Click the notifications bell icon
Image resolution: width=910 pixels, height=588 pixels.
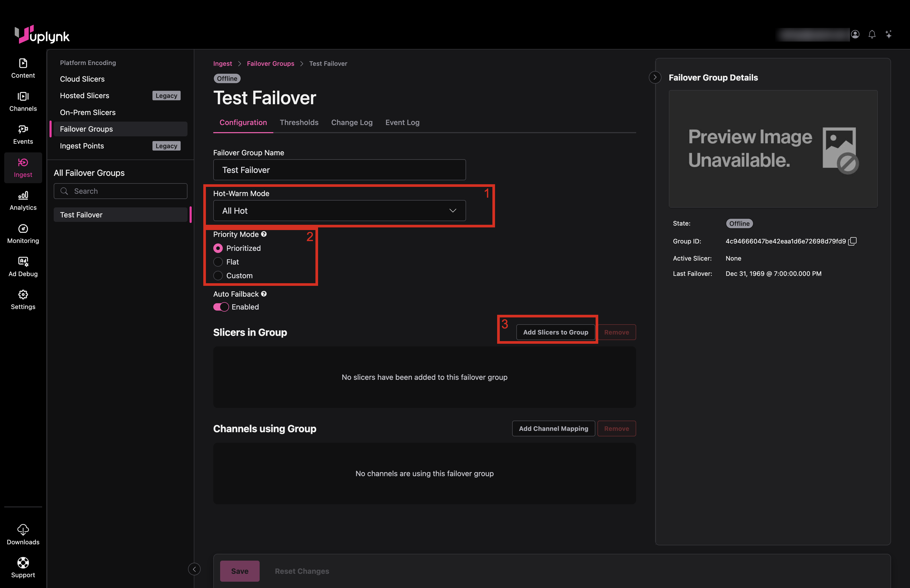(x=872, y=34)
